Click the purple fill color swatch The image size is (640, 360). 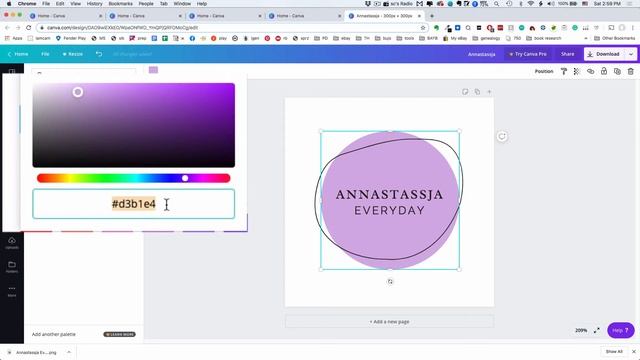click(153, 70)
